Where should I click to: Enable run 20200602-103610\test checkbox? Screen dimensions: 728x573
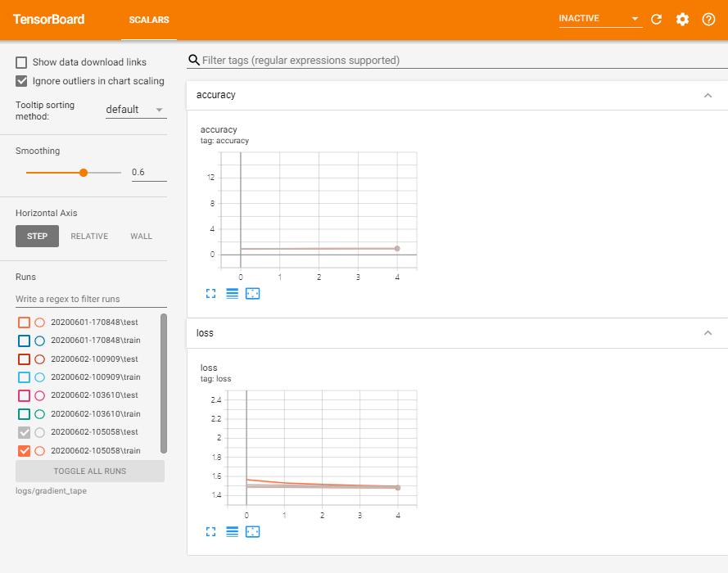(24, 395)
